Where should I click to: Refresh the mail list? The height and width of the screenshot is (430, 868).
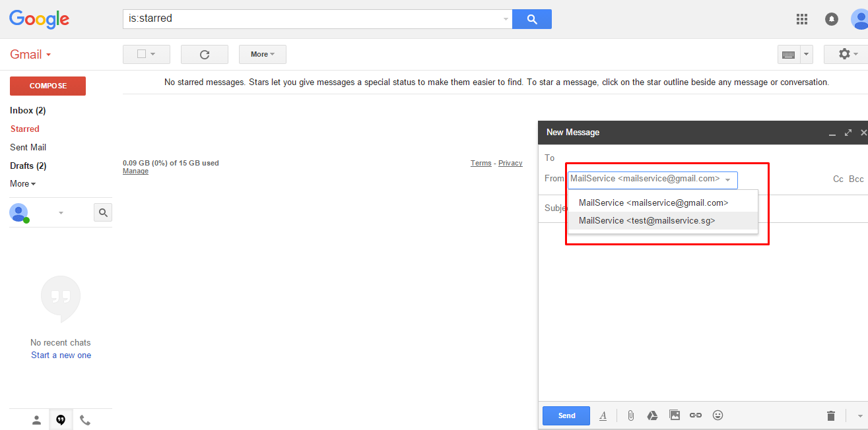pos(205,55)
